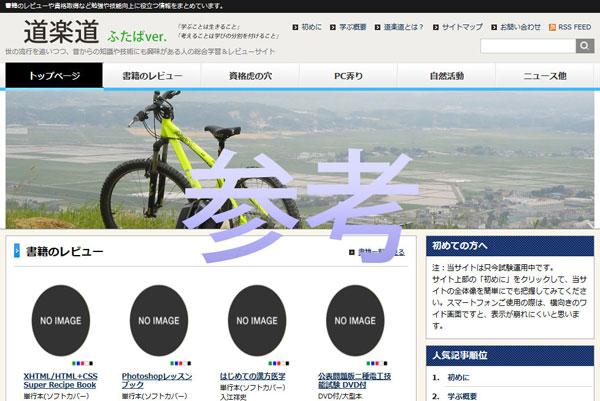Click the 単行本(ソフトカバー) text under XHTML book
This screenshot has width=600, height=401.
pos(56,396)
